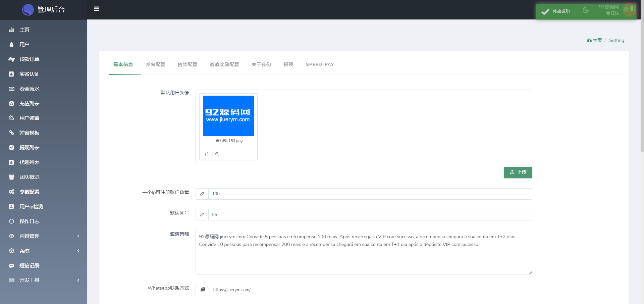Click the pencil icon beside 默认区号 field
This screenshot has width=644, height=304.
pos(202,215)
